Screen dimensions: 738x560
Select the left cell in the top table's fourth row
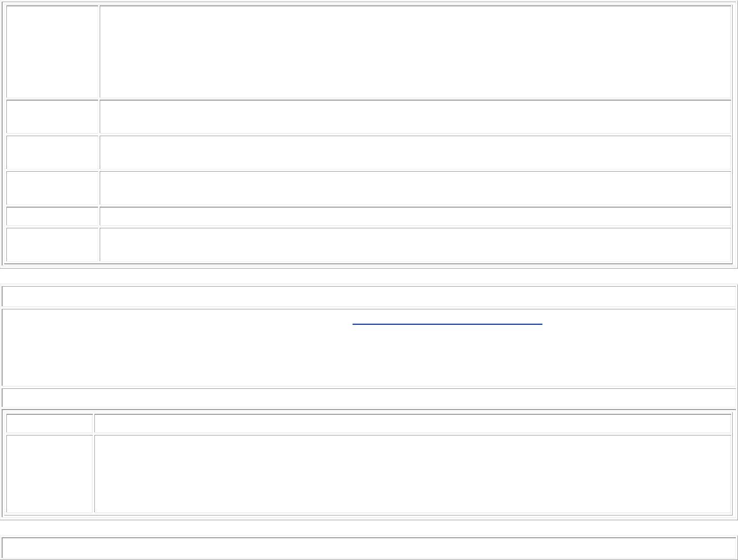tap(52, 188)
